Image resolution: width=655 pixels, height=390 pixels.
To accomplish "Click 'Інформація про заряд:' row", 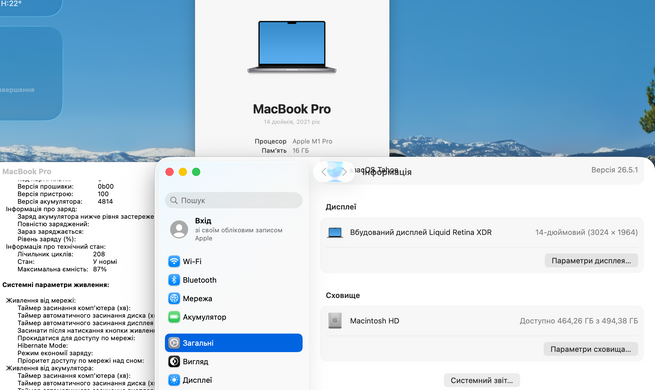I will [x=41, y=209].
